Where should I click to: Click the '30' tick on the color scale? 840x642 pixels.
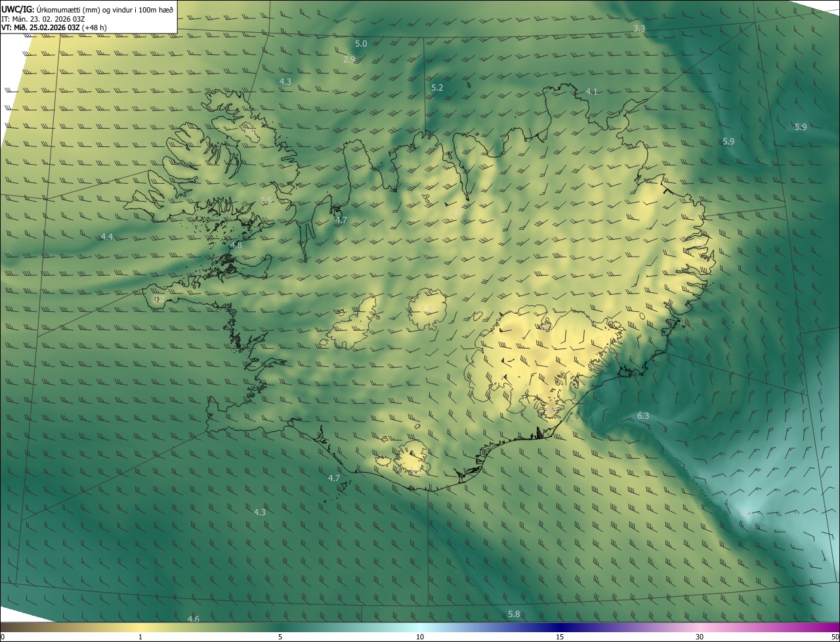tap(700, 637)
